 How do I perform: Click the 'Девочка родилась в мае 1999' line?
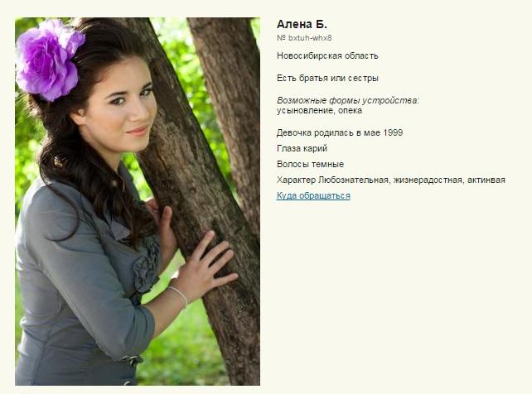tap(340, 132)
